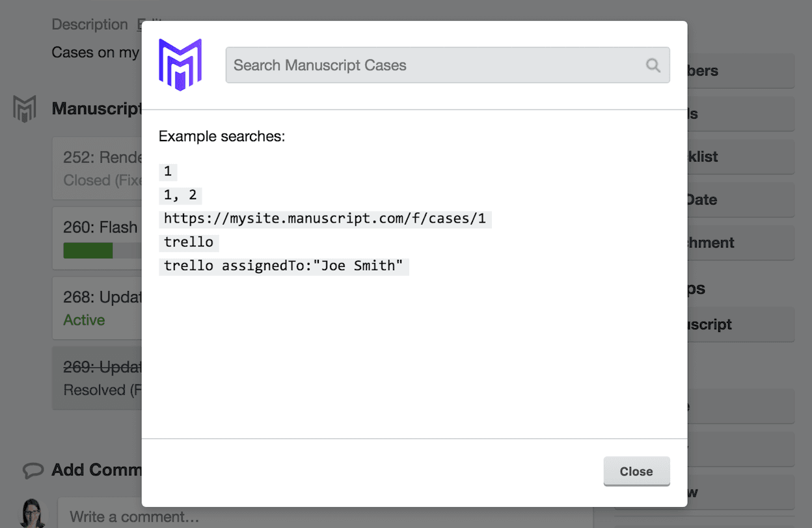Click the green progress bar on case 260
The image size is (812, 528).
pyautogui.click(x=88, y=251)
